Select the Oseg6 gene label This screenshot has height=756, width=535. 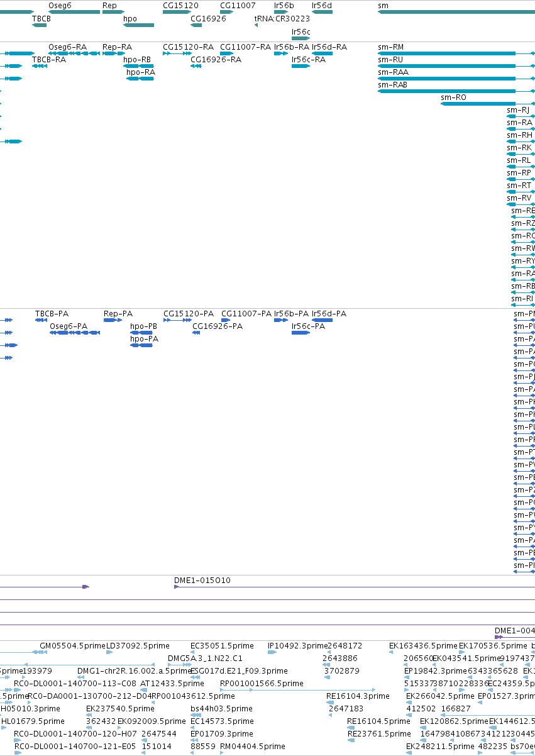click(x=60, y=5)
